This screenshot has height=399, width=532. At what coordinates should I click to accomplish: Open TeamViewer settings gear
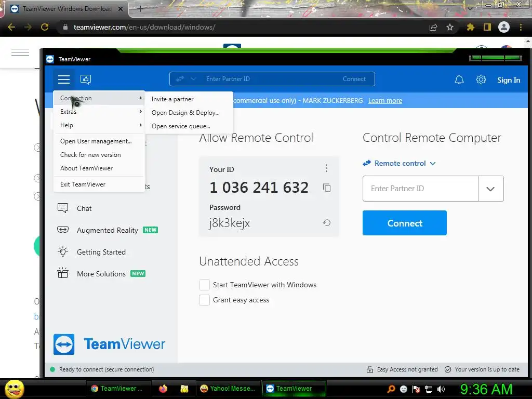[481, 79]
